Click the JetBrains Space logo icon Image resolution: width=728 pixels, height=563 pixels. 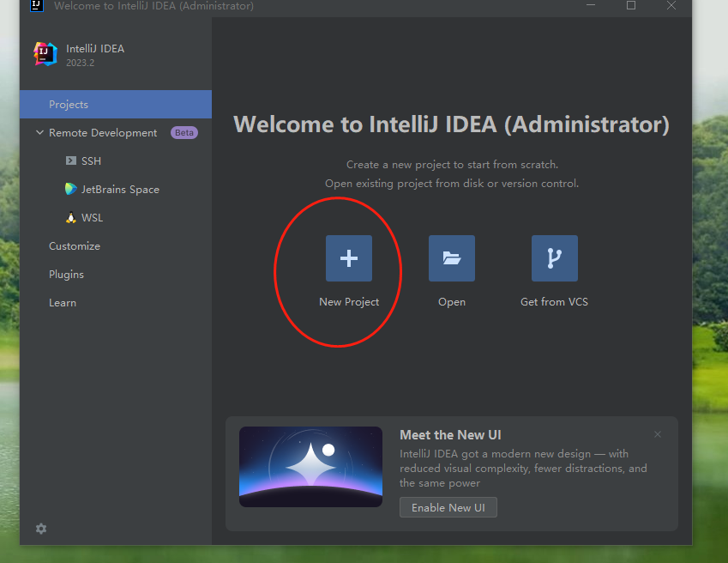[x=71, y=190]
